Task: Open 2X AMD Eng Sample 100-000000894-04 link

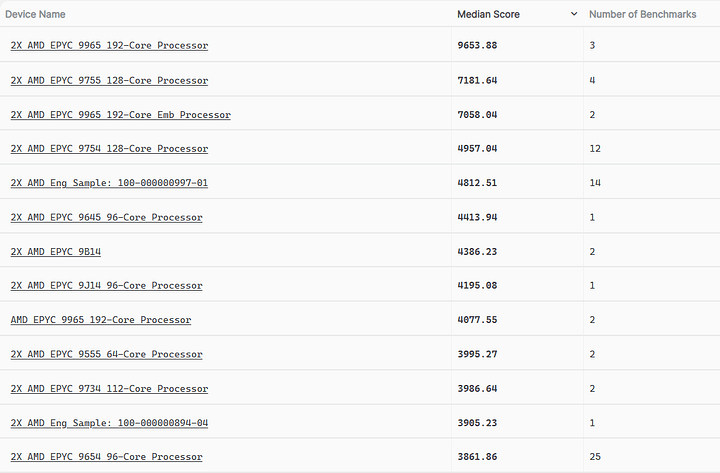Action: tap(109, 423)
